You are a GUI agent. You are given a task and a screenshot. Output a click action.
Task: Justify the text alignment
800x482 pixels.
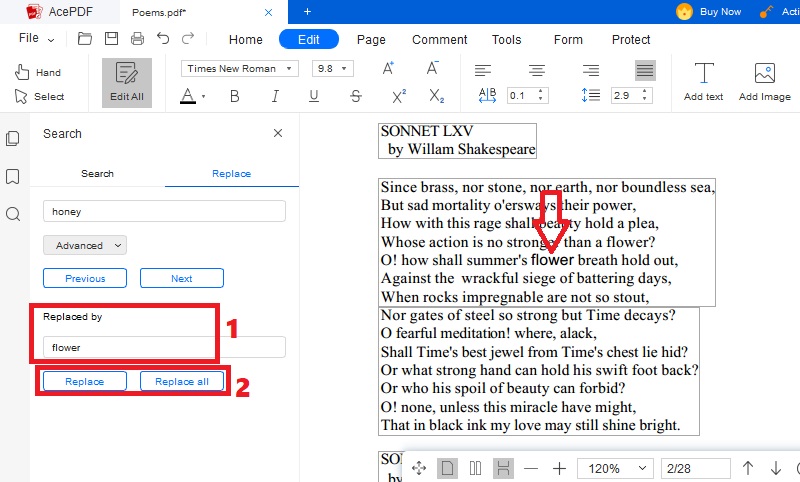tap(645, 70)
